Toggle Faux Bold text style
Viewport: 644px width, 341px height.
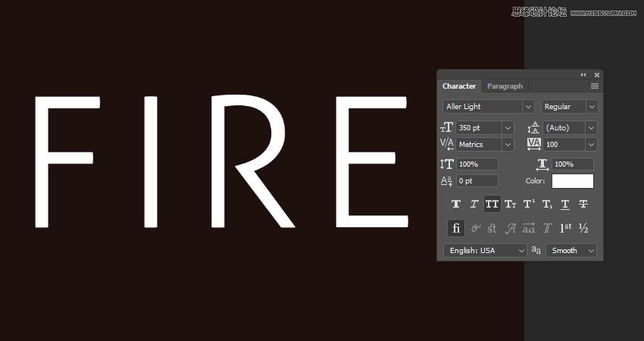click(x=456, y=204)
